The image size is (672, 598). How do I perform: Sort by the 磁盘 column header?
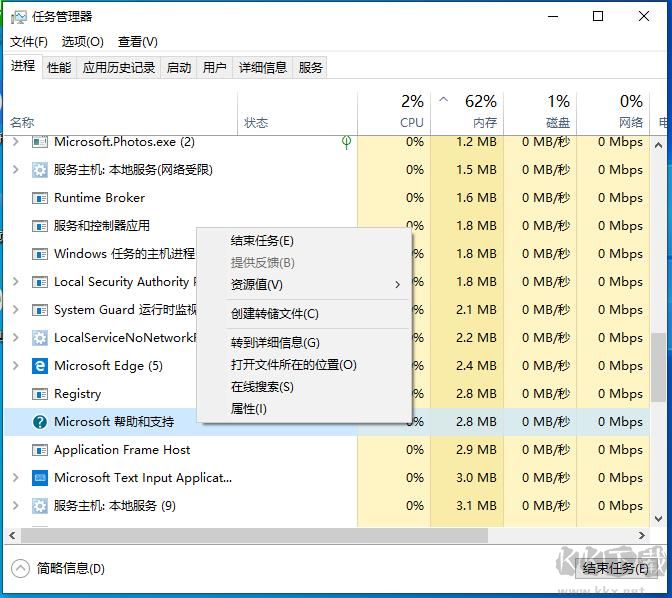[x=540, y=113]
